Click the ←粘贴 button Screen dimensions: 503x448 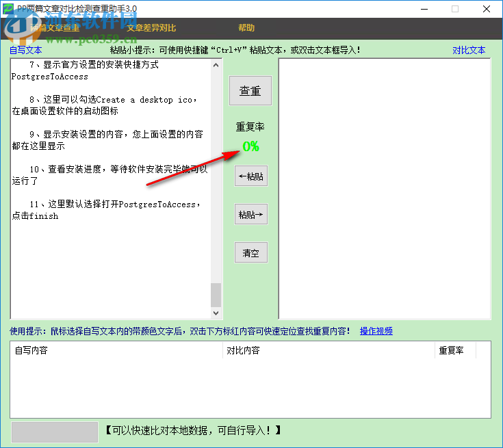click(251, 176)
